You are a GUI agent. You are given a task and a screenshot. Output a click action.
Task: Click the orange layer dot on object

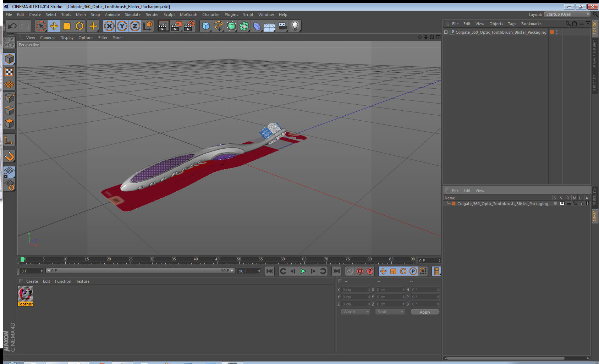click(x=552, y=32)
